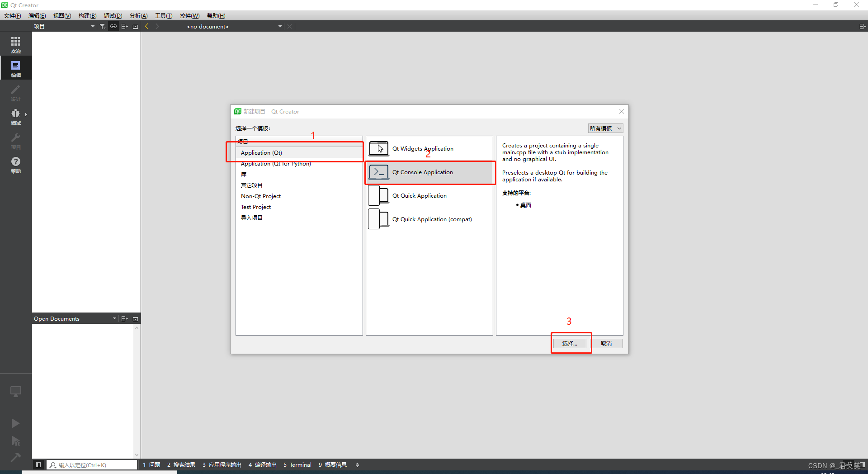Select Application (Qt for Python) category

tap(299, 164)
